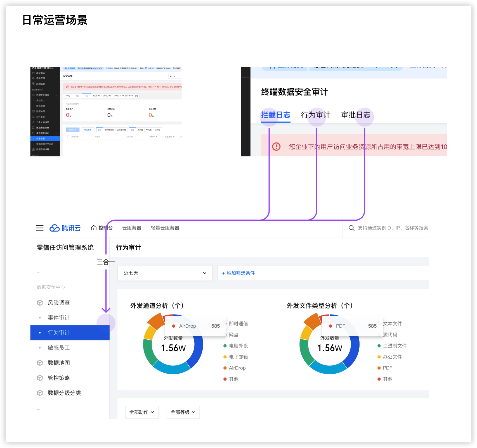
Task: Tick the select-all checkbox beside 告警名称
Action: [69, 137]
